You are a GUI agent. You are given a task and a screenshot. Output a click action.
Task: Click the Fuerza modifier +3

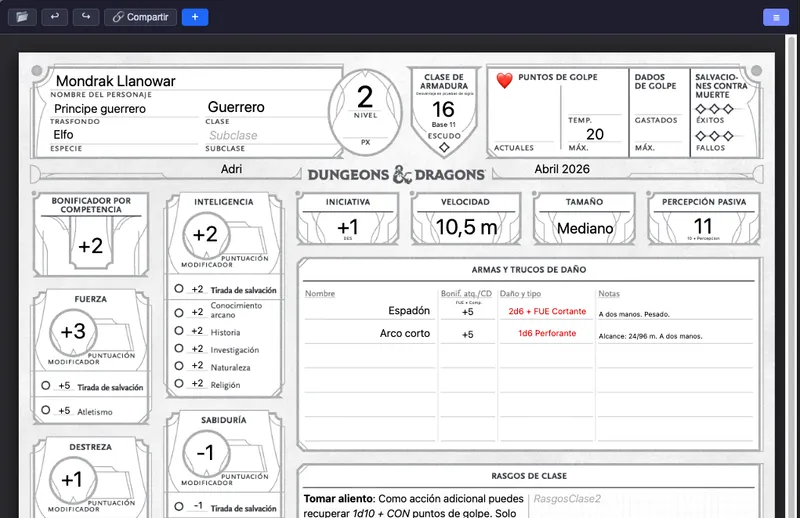tap(73, 332)
